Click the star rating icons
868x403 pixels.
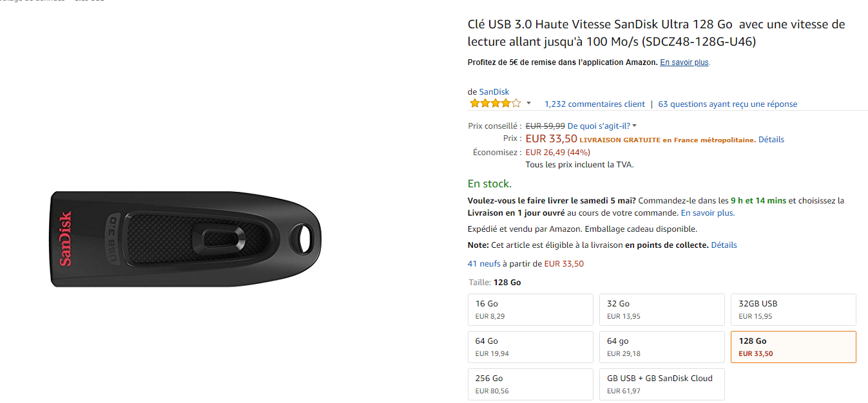[494, 104]
